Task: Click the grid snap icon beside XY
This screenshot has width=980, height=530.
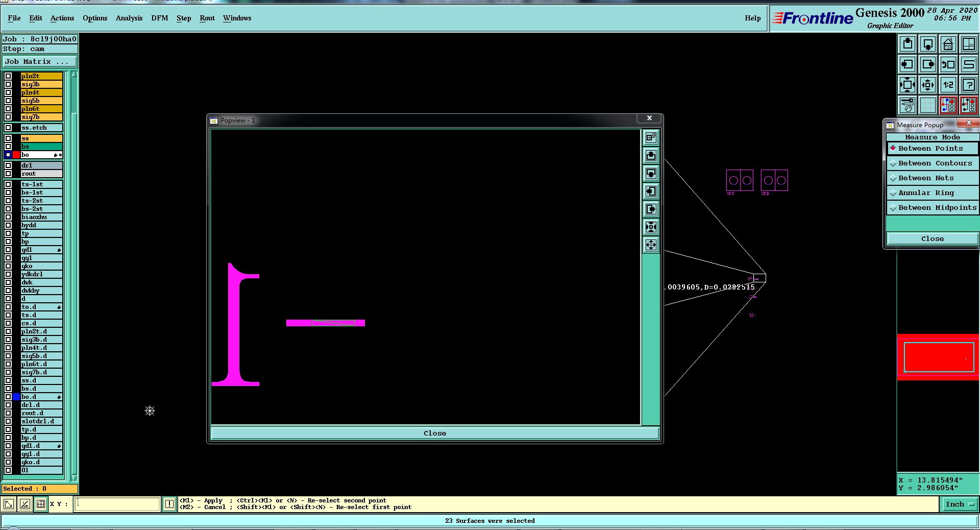Action: click(x=41, y=504)
